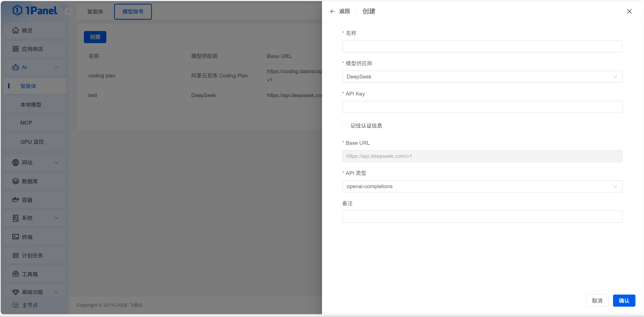Open the API 类型 openai-completions dropdown
The image size is (644, 317).
pyautogui.click(x=482, y=186)
